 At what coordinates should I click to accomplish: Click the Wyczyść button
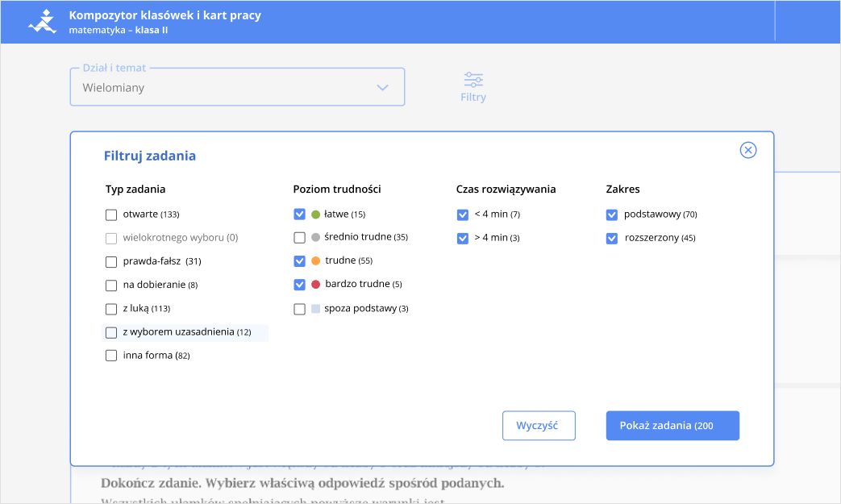coord(539,426)
